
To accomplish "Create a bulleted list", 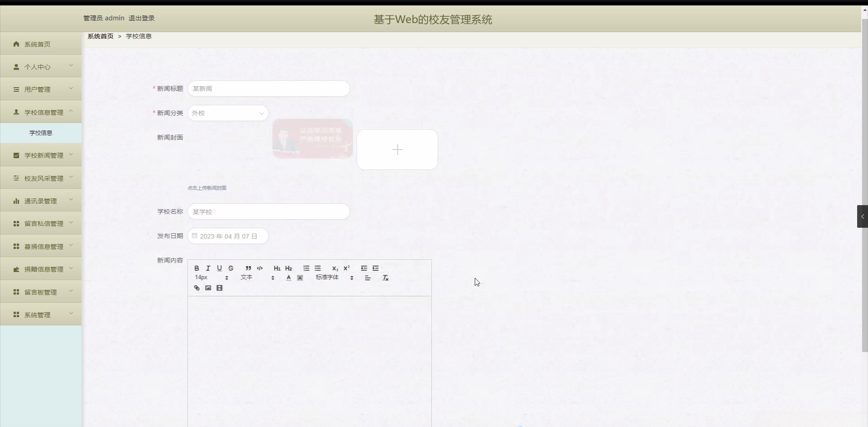I will (317, 268).
